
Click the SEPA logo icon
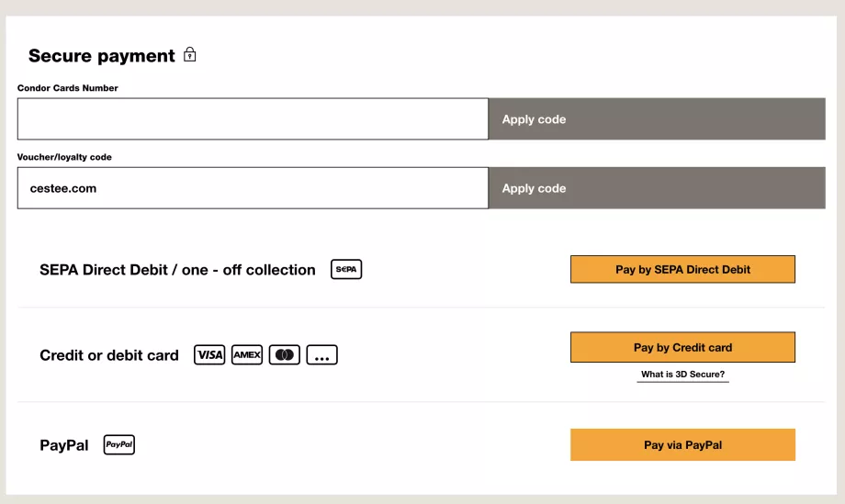click(346, 270)
